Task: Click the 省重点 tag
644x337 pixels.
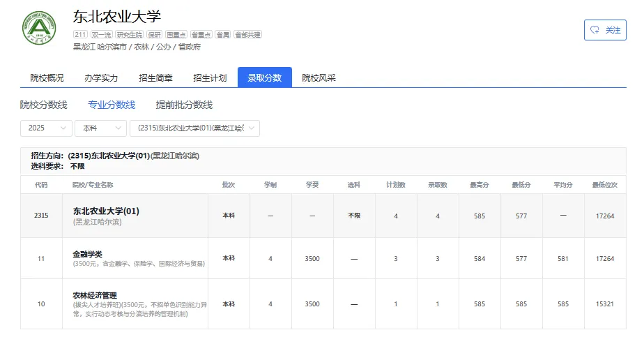Action: [201, 34]
